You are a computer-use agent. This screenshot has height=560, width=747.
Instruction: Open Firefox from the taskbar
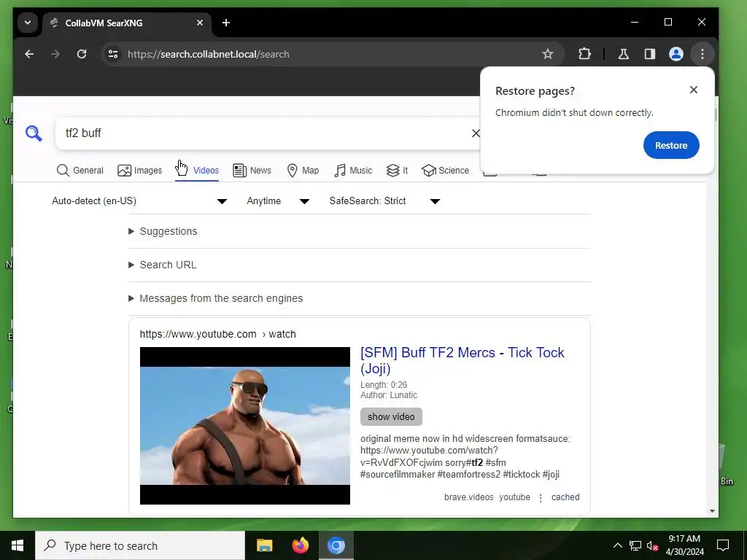(x=300, y=545)
